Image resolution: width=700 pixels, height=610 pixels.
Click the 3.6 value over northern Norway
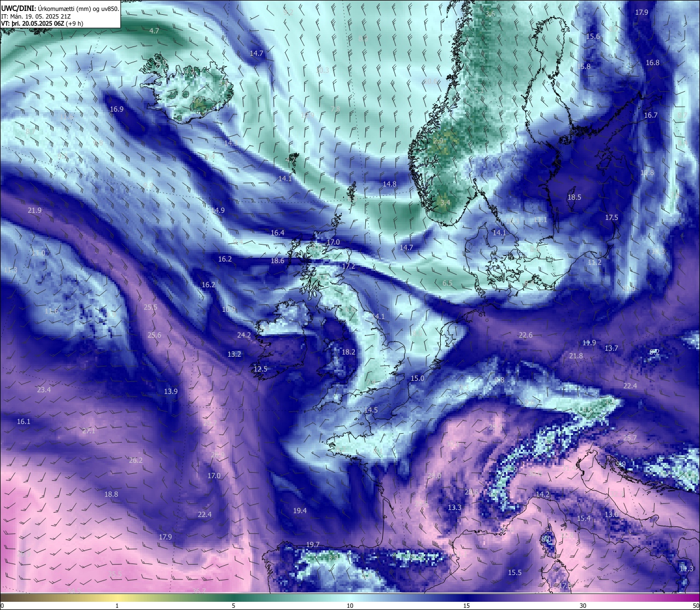click(490, 14)
